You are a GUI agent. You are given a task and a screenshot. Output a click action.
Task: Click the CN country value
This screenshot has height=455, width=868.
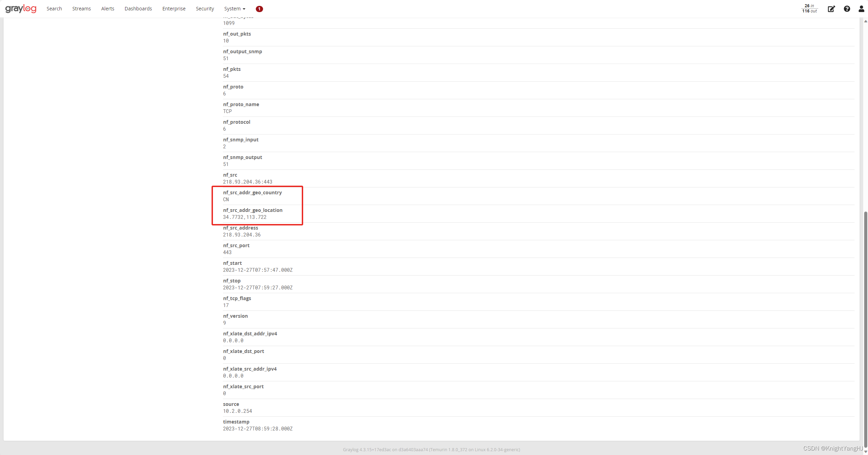(226, 199)
